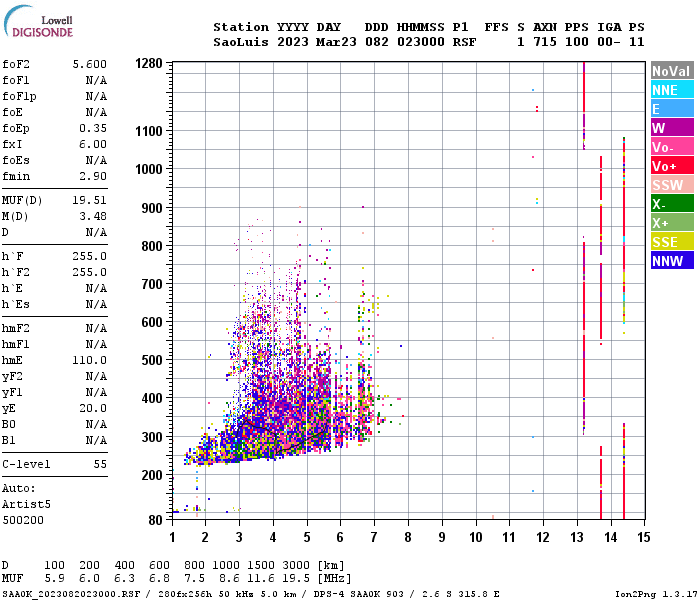This screenshot has height=600, width=700.
Task: Click the fmin value 2.90
Action: [x=93, y=176]
